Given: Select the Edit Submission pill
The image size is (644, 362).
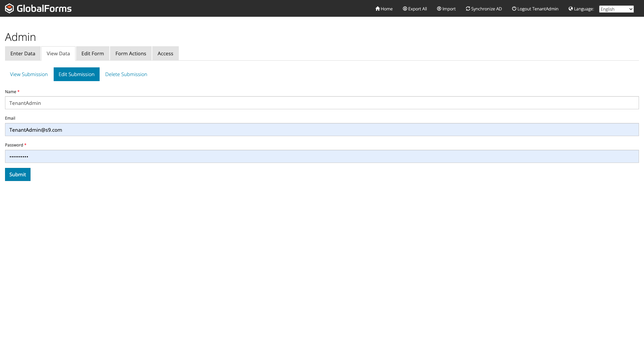Looking at the screenshot, I should [x=76, y=74].
